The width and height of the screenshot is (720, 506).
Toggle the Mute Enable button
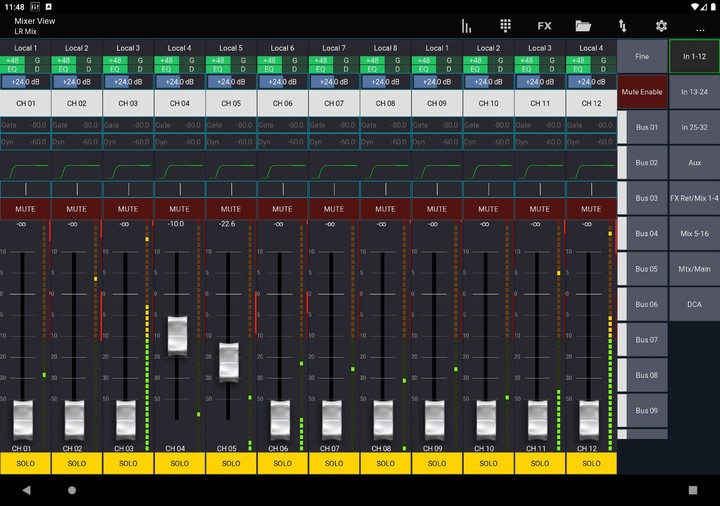click(x=642, y=92)
